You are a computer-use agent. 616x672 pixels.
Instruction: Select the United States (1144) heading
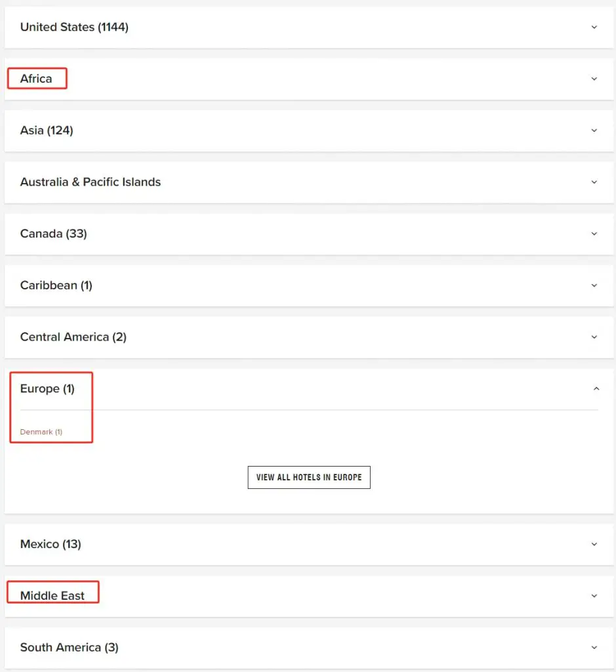coord(74,27)
